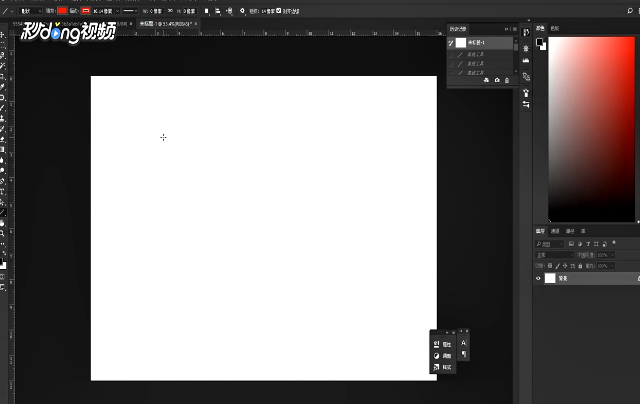Viewport: 640px width, 404px height.
Task: Click the red Fill color swatch
Action: (62, 11)
